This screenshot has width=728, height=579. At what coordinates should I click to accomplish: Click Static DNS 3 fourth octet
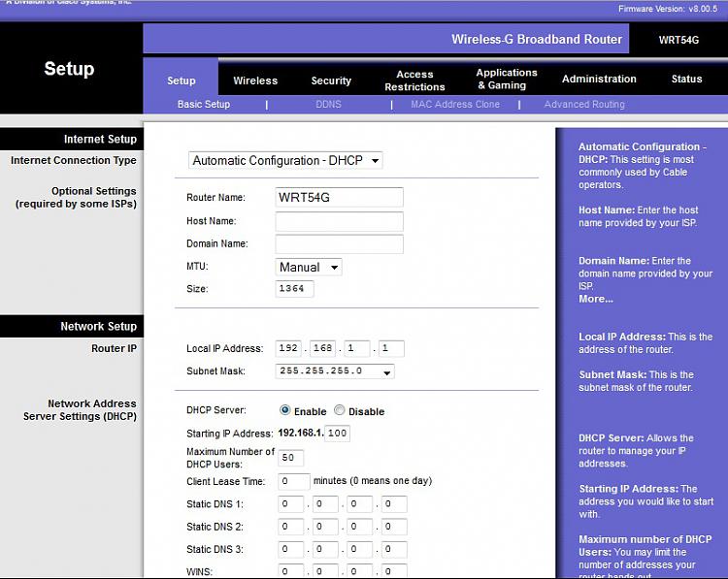pos(394,549)
